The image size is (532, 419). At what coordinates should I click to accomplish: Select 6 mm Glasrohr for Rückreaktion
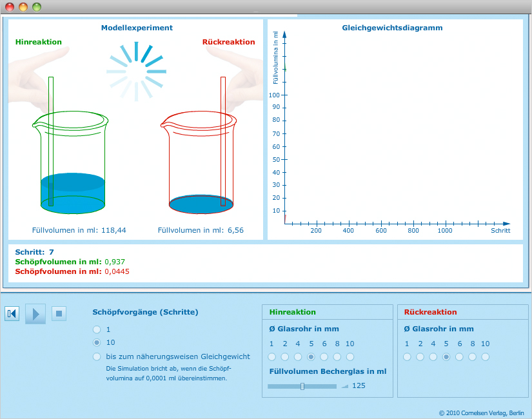click(459, 356)
